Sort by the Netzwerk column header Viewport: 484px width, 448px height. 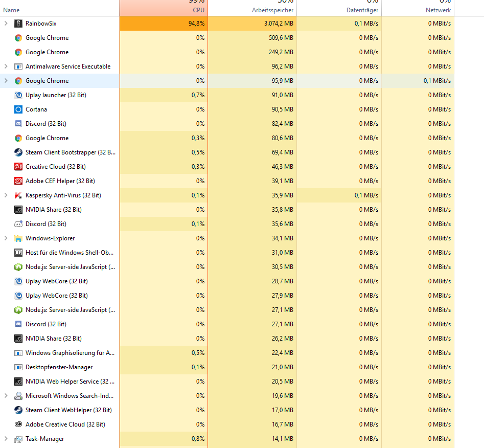[x=418, y=8]
